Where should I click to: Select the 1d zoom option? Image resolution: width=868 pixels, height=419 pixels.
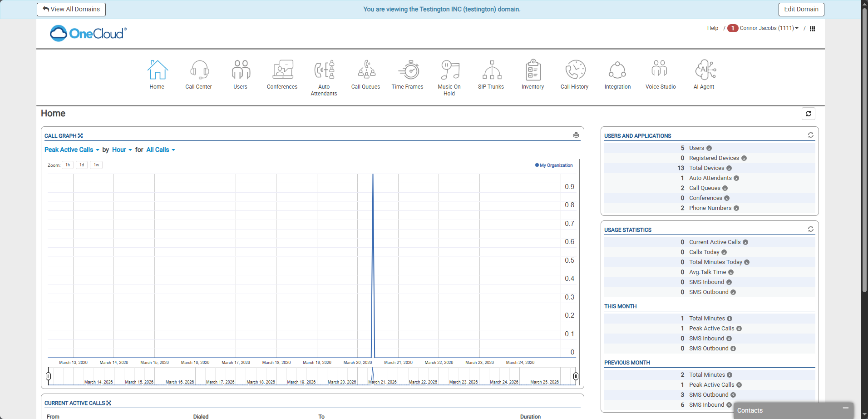[x=82, y=165]
